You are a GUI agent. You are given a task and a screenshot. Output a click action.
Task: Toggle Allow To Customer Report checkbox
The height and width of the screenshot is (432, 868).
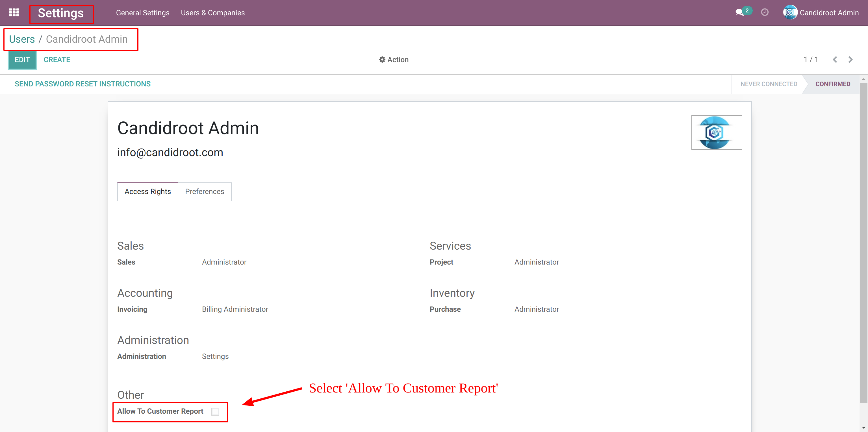tap(215, 411)
